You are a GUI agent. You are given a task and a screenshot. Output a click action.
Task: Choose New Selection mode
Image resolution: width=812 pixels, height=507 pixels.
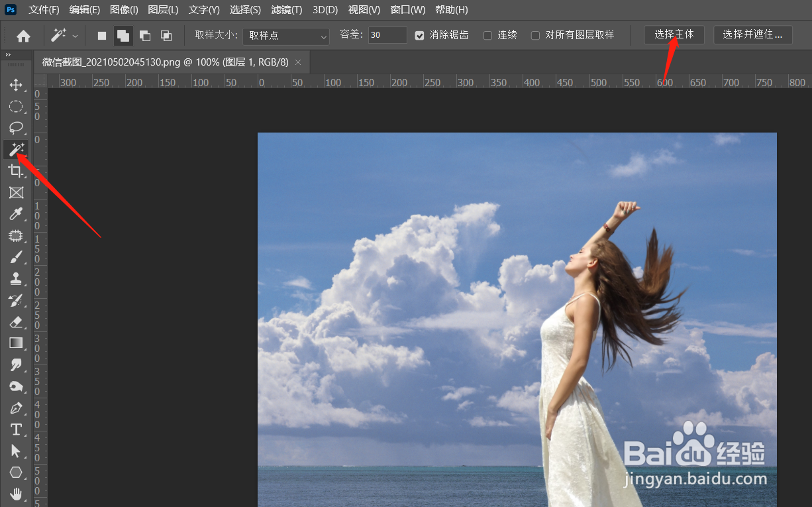[102, 36]
